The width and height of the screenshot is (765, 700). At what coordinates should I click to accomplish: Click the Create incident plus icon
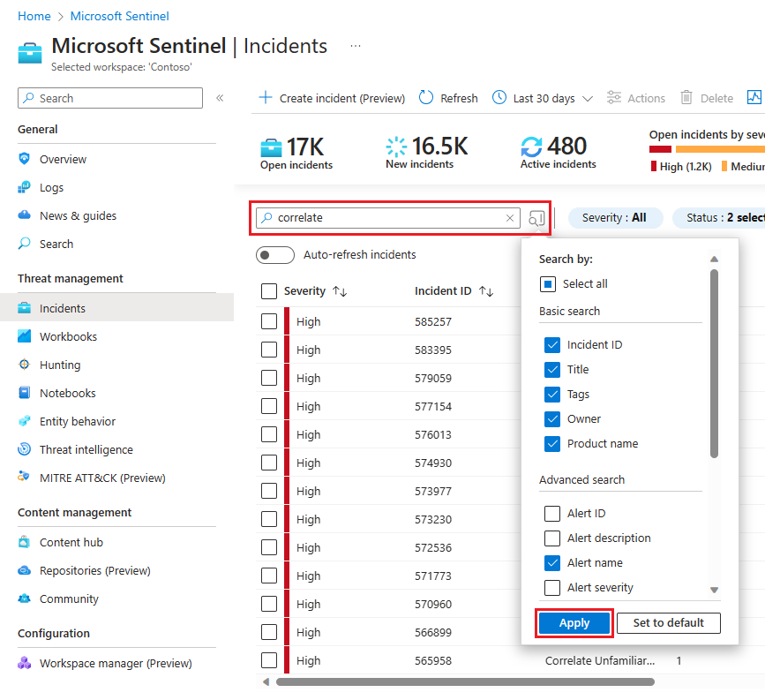pyautogui.click(x=265, y=98)
